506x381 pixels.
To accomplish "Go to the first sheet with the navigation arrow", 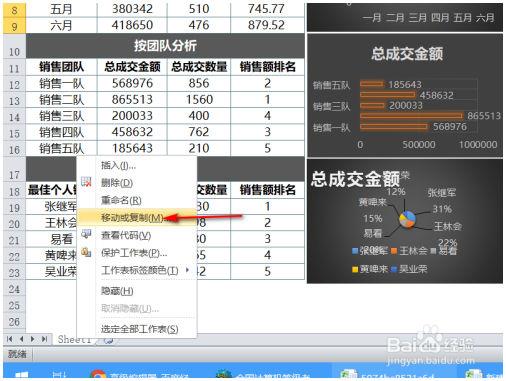I will [9, 339].
